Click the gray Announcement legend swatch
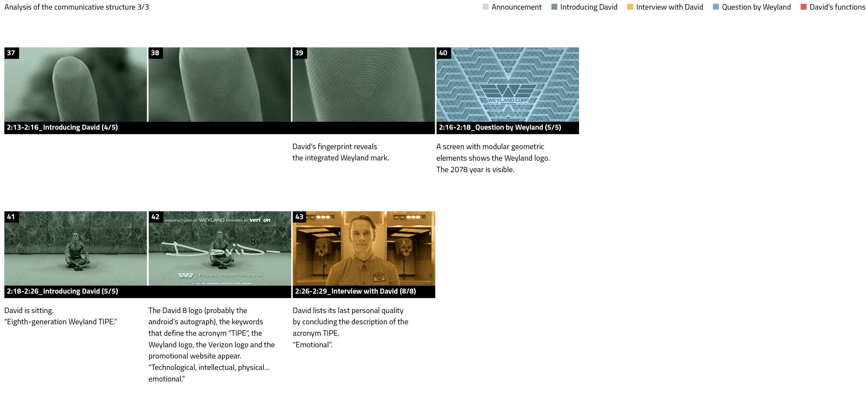 coord(485,7)
